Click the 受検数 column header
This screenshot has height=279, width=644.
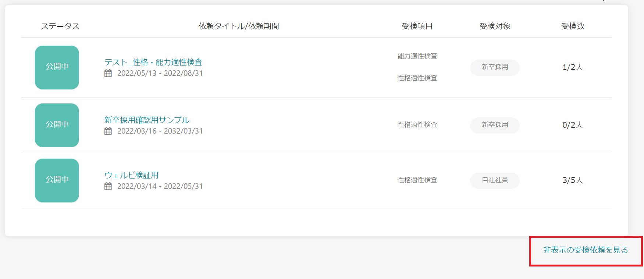pyautogui.click(x=572, y=27)
